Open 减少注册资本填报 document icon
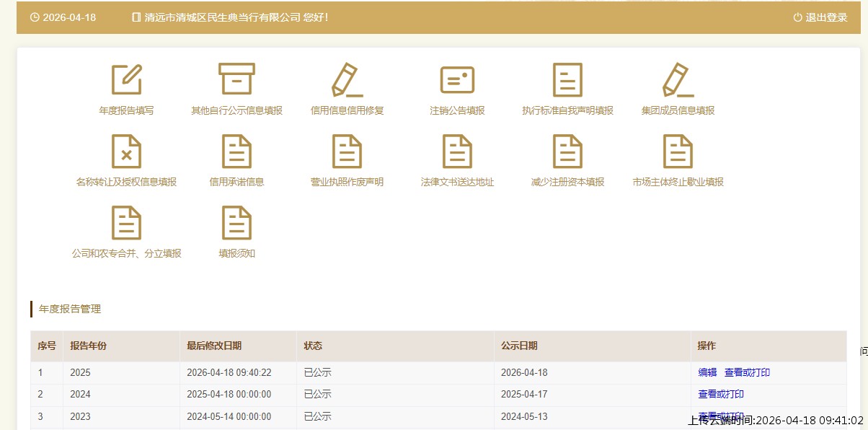Image resolution: width=868 pixels, height=430 pixels. point(567,152)
